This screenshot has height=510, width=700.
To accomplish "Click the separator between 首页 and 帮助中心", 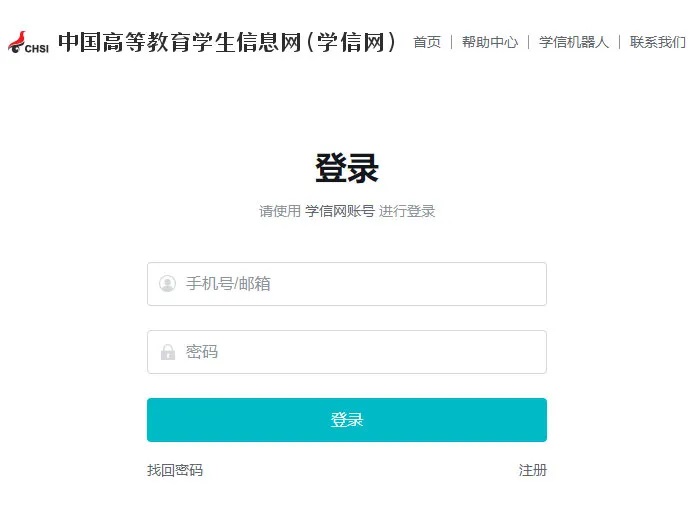I will [x=451, y=42].
